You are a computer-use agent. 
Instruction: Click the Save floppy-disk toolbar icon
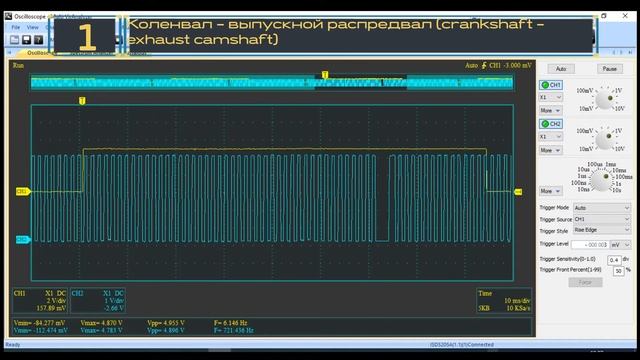[x=27, y=40]
